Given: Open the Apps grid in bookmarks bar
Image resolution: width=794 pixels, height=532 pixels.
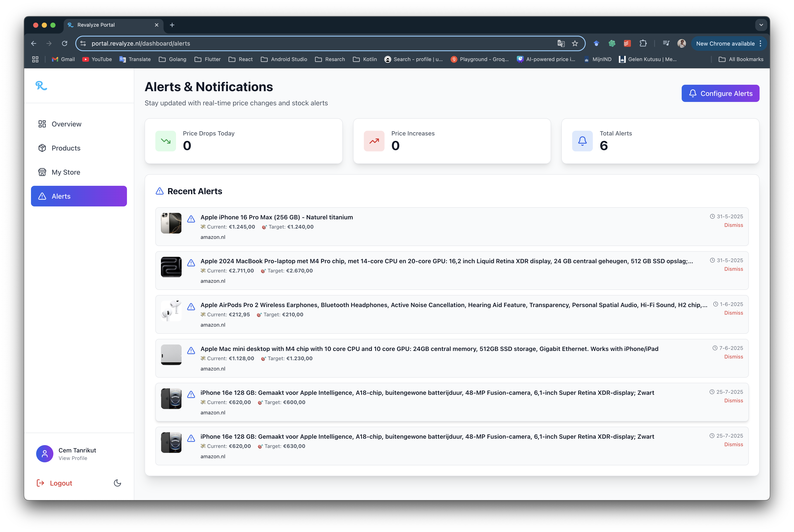Looking at the screenshot, I should (35, 59).
